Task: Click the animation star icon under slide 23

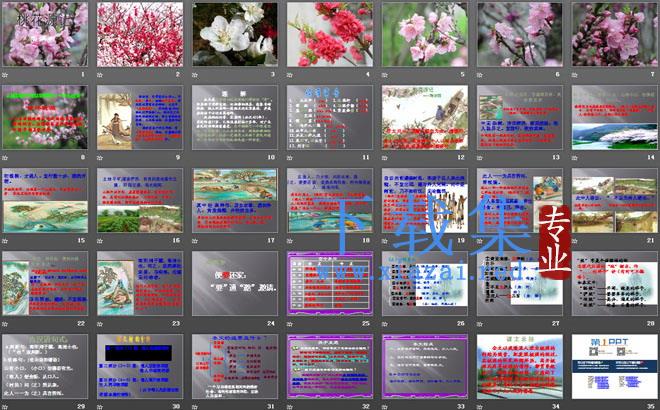Action: tap(100, 324)
